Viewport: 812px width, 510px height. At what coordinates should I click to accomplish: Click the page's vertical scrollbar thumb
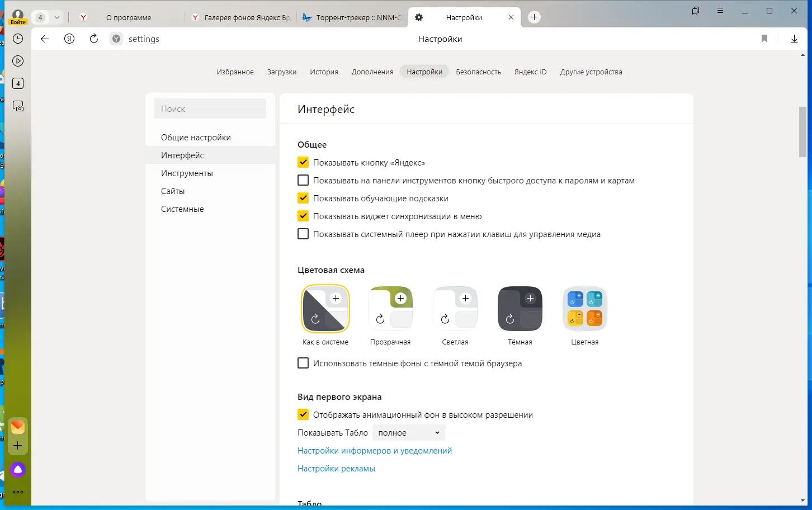tap(803, 133)
